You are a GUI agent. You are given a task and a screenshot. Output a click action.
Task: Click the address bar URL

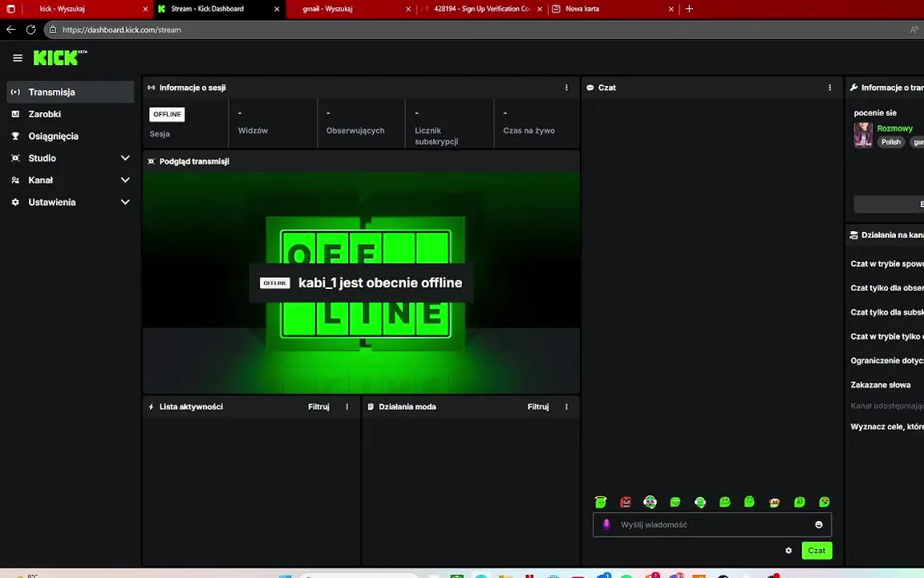pyautogui.click(x=121, y=30)
